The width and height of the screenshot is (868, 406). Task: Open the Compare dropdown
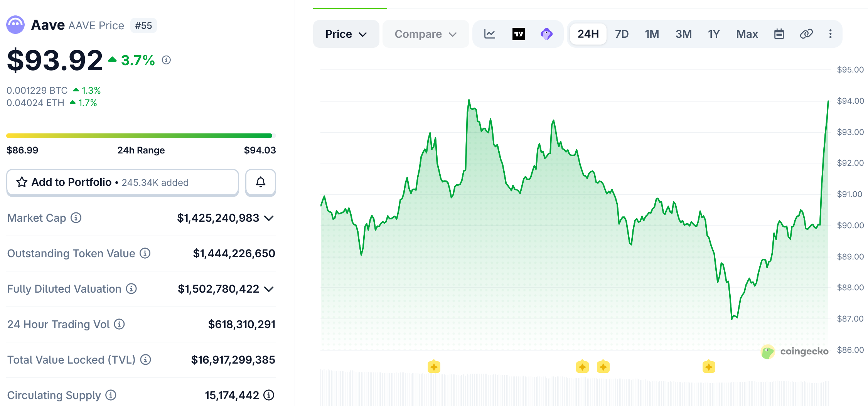pos(426,34)
